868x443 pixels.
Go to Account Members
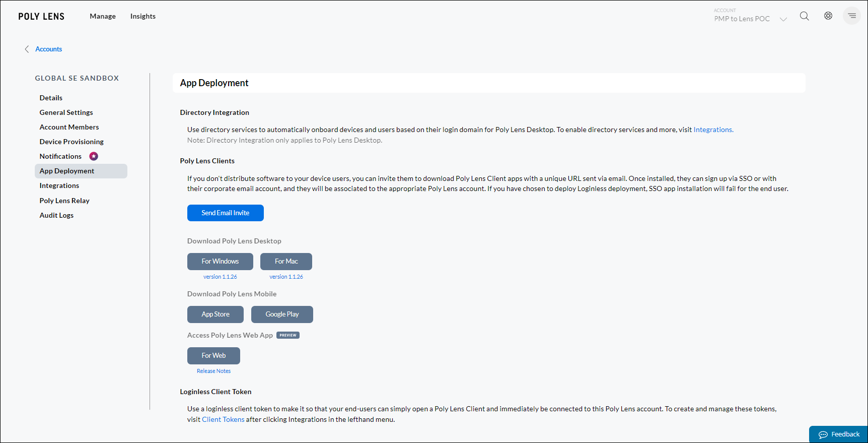[x=69, y=127]
